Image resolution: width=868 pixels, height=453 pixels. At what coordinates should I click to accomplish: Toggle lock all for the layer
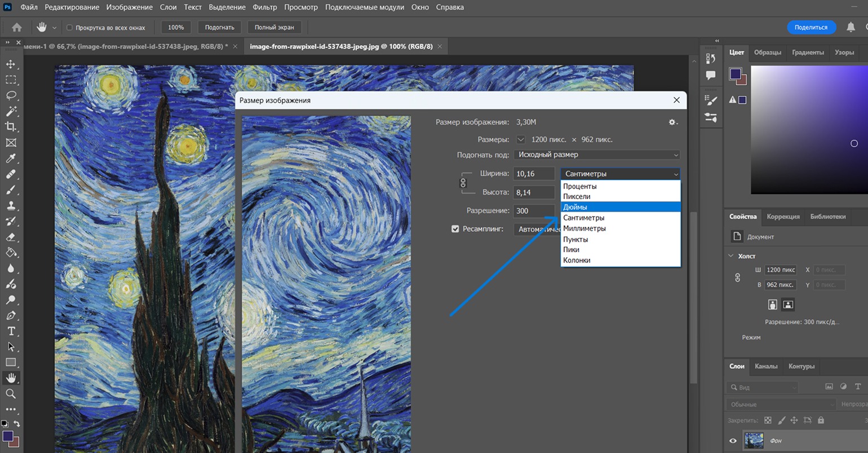pyautogui.click(x=821, y=420)
